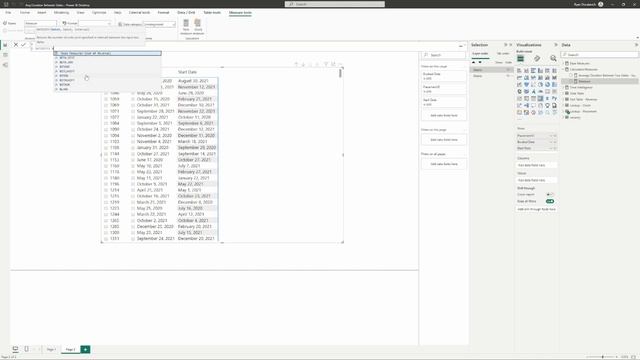Collapse the Calculated Measures table
The height and width of the screenshot is (360, 640).
563,69
